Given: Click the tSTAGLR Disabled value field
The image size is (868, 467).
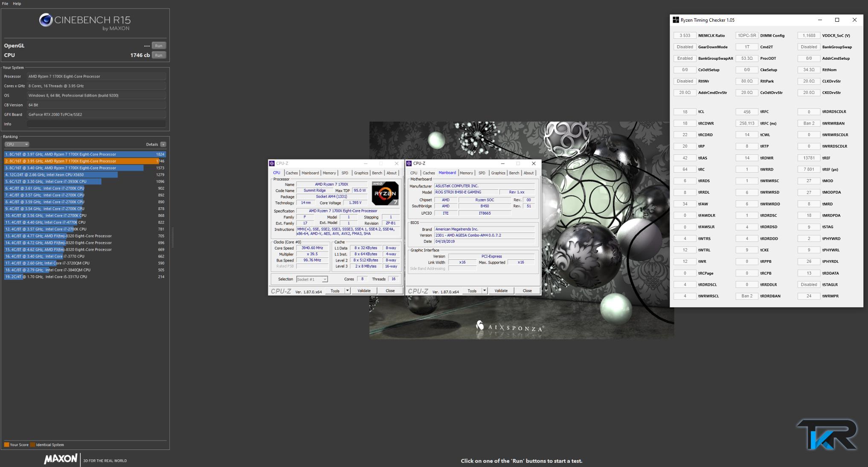Looking at the screenshot, I should click(x=809, y=284).
